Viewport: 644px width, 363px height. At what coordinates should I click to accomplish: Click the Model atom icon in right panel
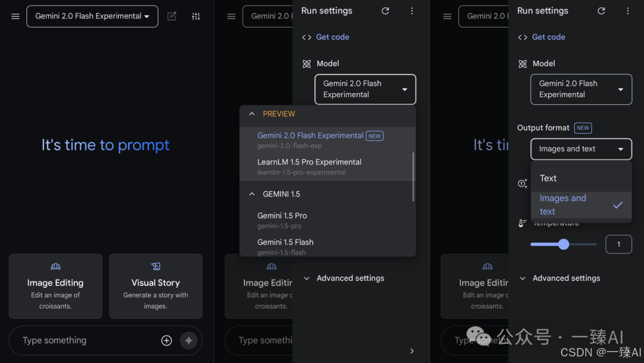(522, 64)
